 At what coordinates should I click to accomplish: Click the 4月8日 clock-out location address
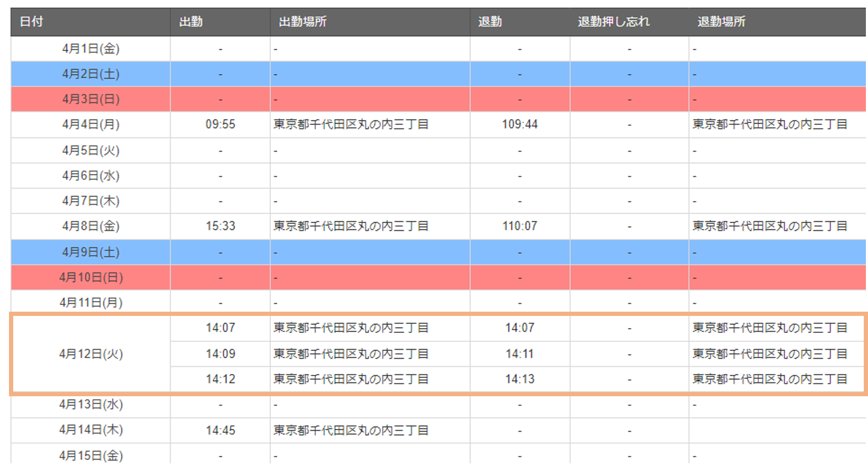pyautogui.click(x=770, y=227)
